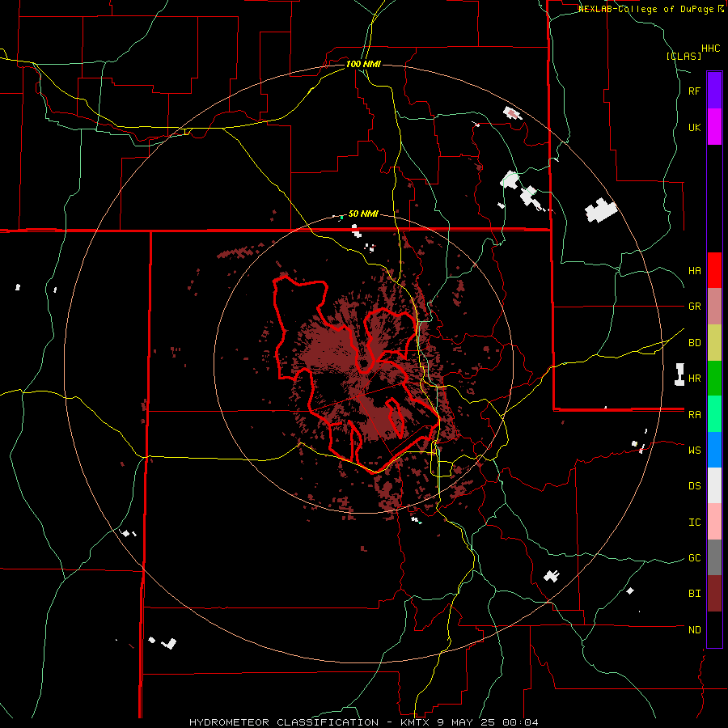Click the 'RF' legend label
728x728 pixels.
[694, 91]
